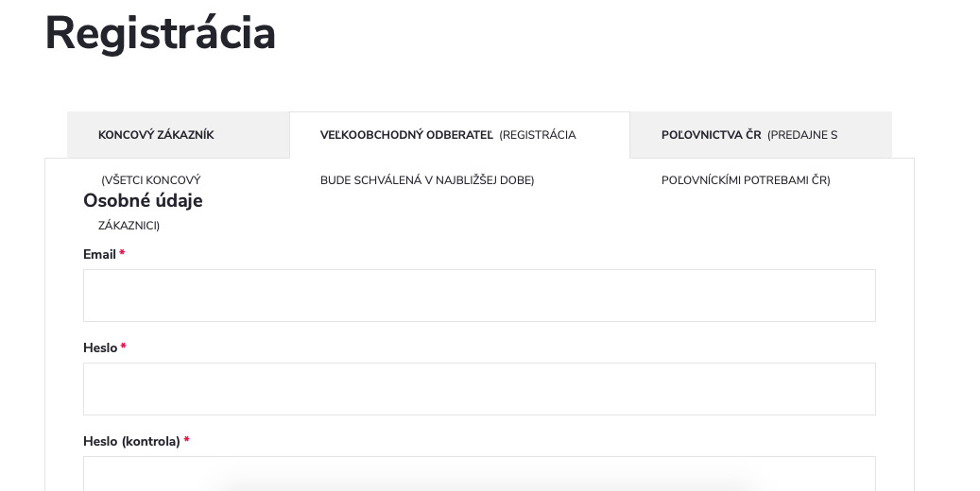Open the Poľovníctva ČR tab

pyautogui.click(x=711, y=135)
